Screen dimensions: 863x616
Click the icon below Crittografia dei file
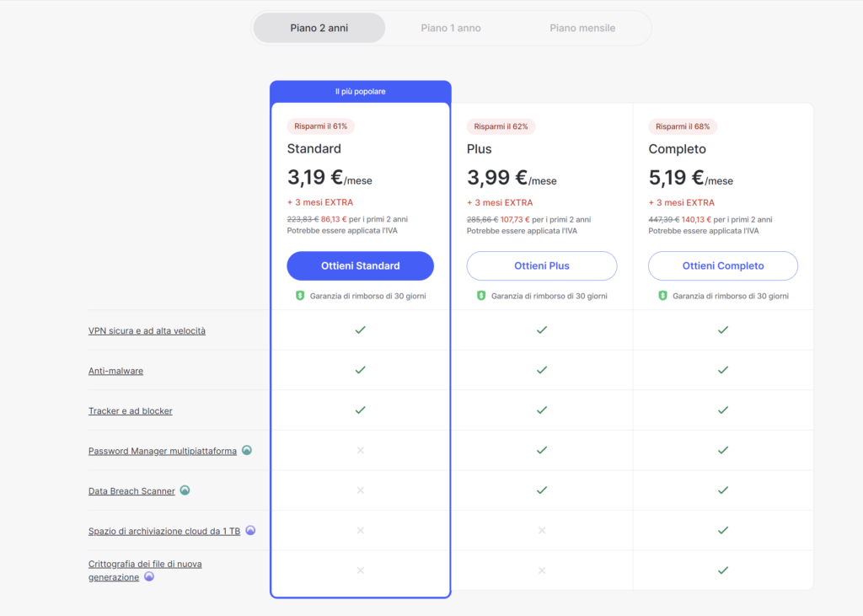click(x=149, y=577)
